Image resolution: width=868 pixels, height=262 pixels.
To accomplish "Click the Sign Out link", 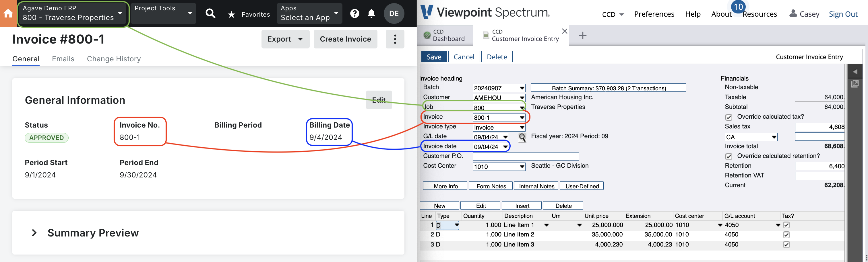I will click(843, 14).
